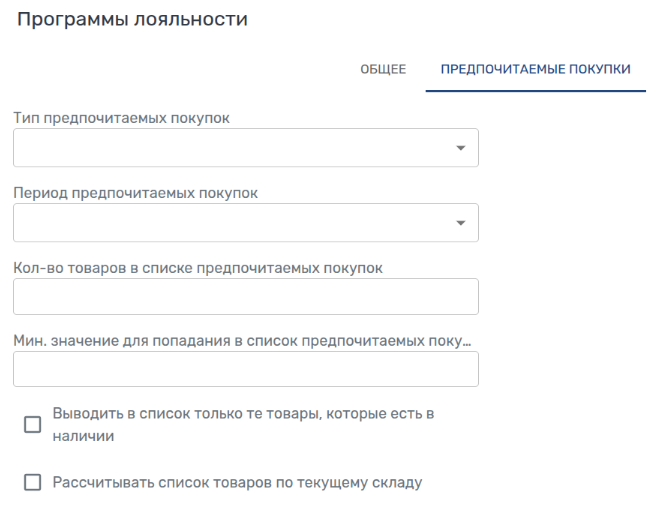Click the word 'наличии' in the checkbox label
Screen dimensions: 662x506
(x=82, y=436)
